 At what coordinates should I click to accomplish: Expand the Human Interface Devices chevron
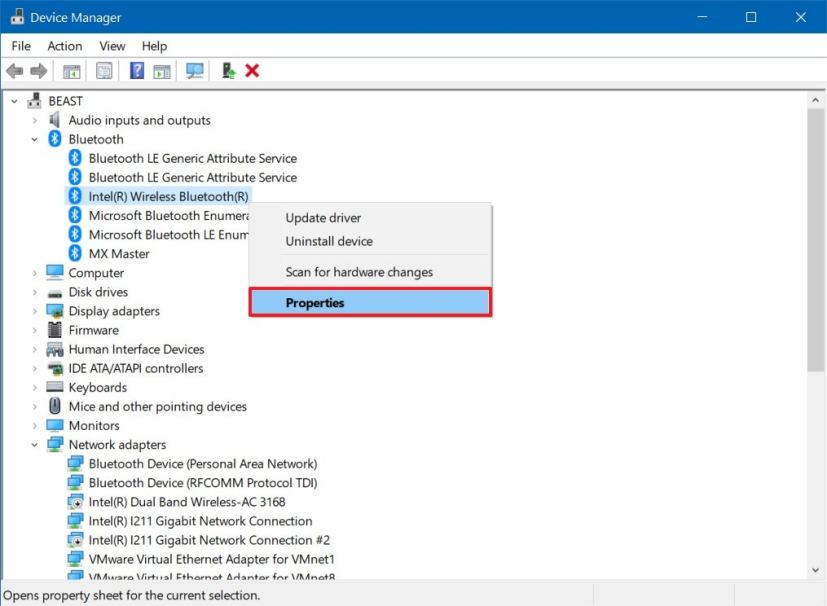coord(35,349)
